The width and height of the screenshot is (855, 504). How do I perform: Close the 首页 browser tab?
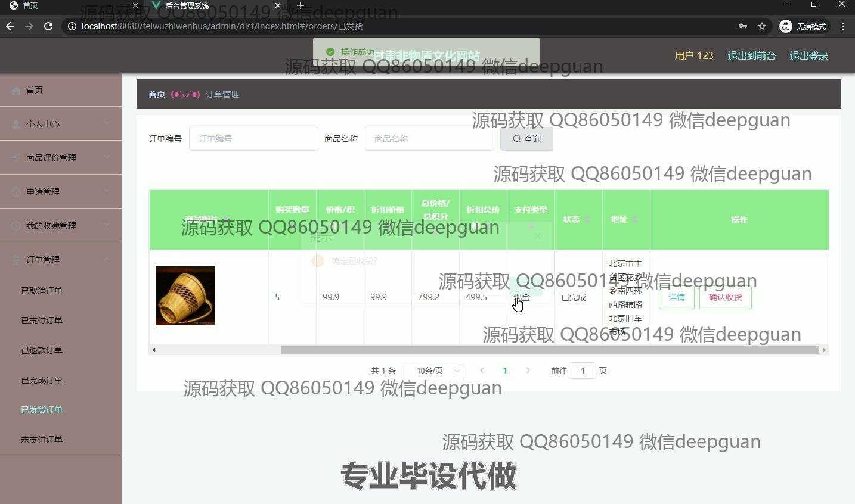(135, 5)
